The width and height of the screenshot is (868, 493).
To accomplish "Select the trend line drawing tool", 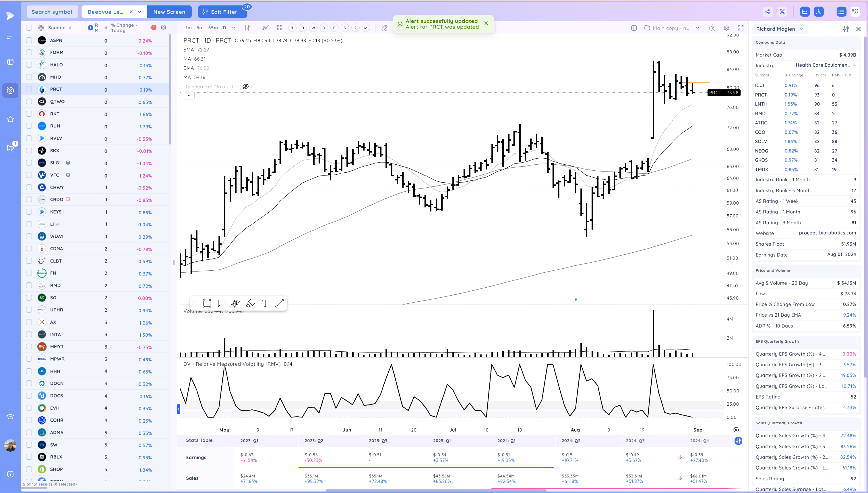I will [x=279, y=303].
